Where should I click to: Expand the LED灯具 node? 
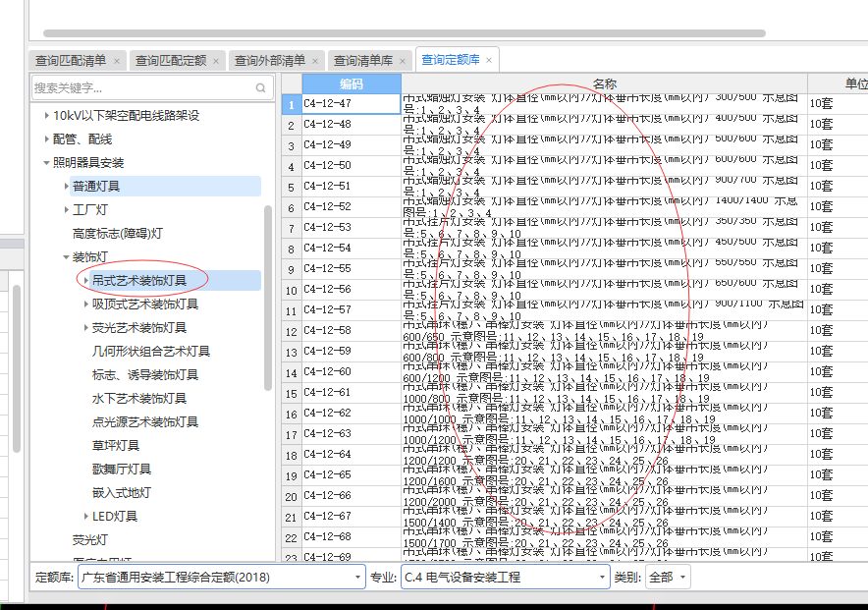point(85,516)
